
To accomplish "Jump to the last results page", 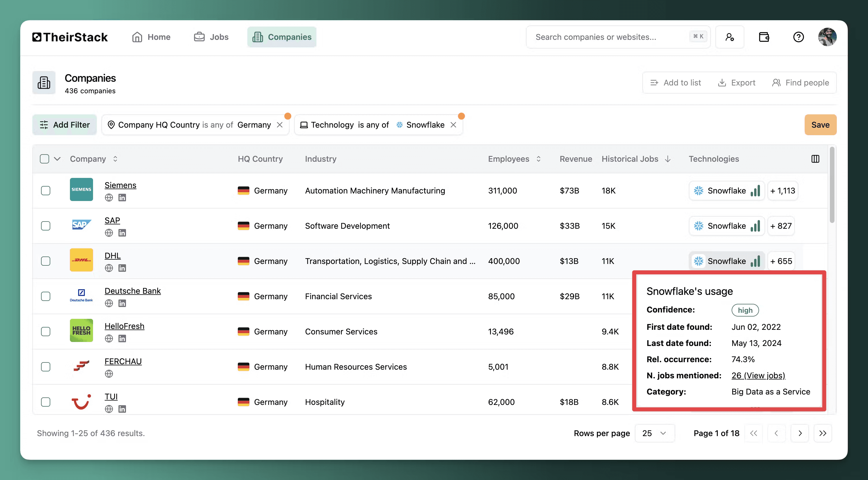I will pyautogui.click(x=823, y=434).
